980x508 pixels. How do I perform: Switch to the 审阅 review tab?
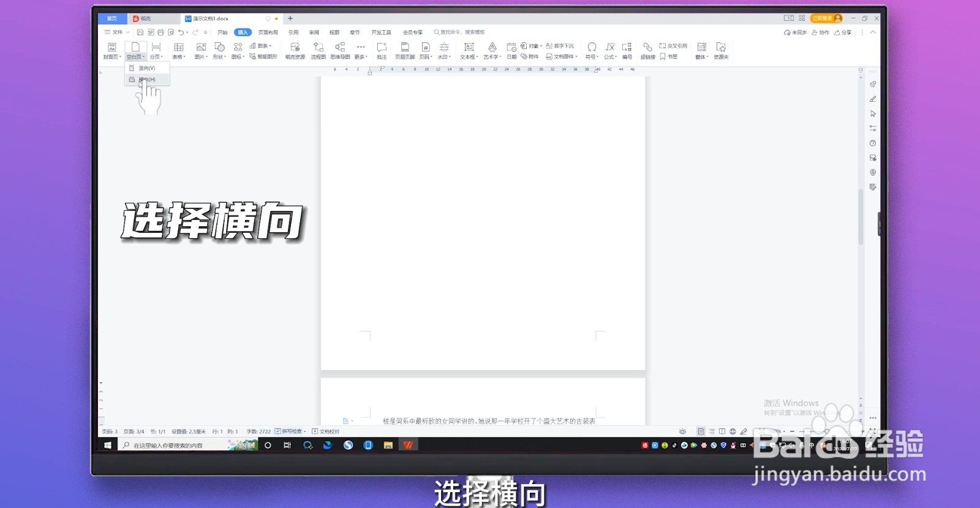pyautogui.click(x=314, y=32)
